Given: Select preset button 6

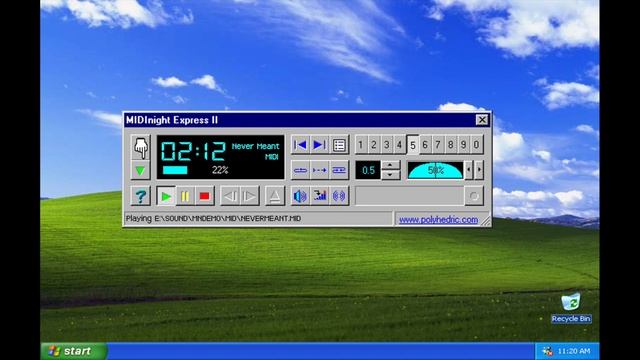Looking at the screenshot, I should click(x=425, y=145).
